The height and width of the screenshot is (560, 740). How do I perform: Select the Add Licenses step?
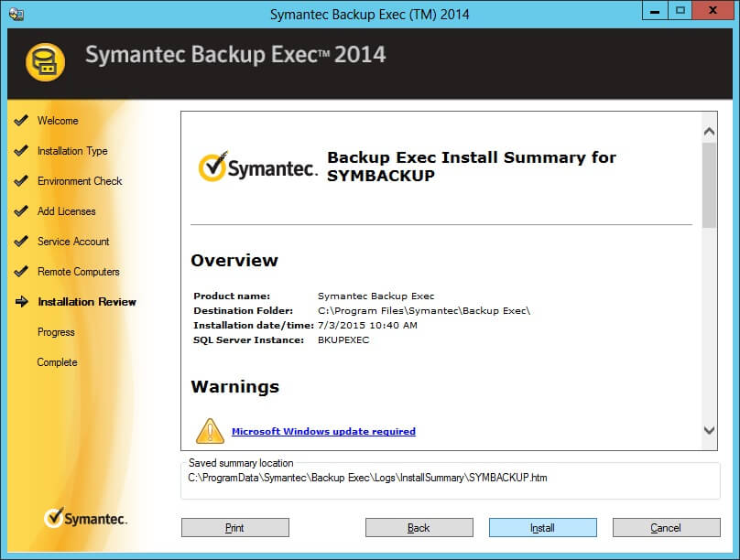click(67, 211)
